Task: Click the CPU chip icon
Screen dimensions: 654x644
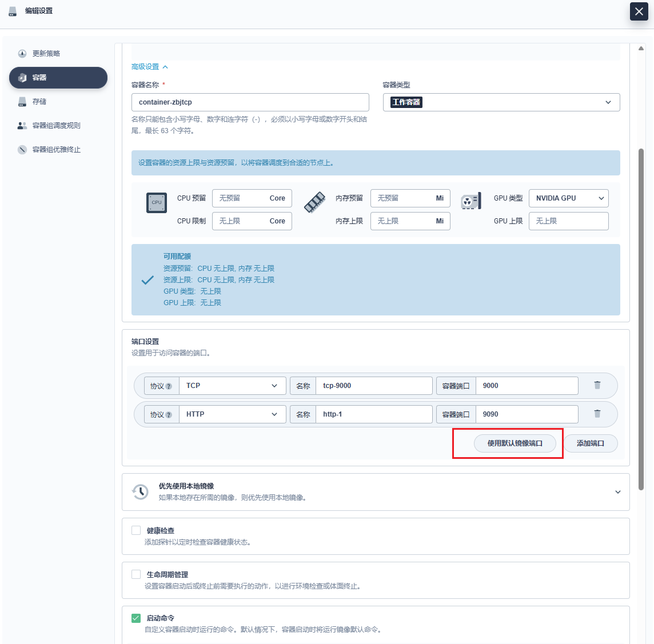Action: pos(157,203)
